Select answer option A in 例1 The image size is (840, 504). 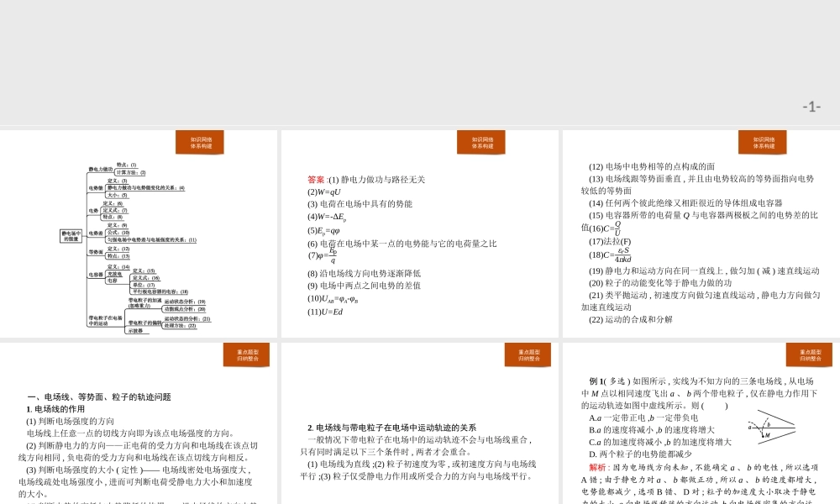pos(640,417)
